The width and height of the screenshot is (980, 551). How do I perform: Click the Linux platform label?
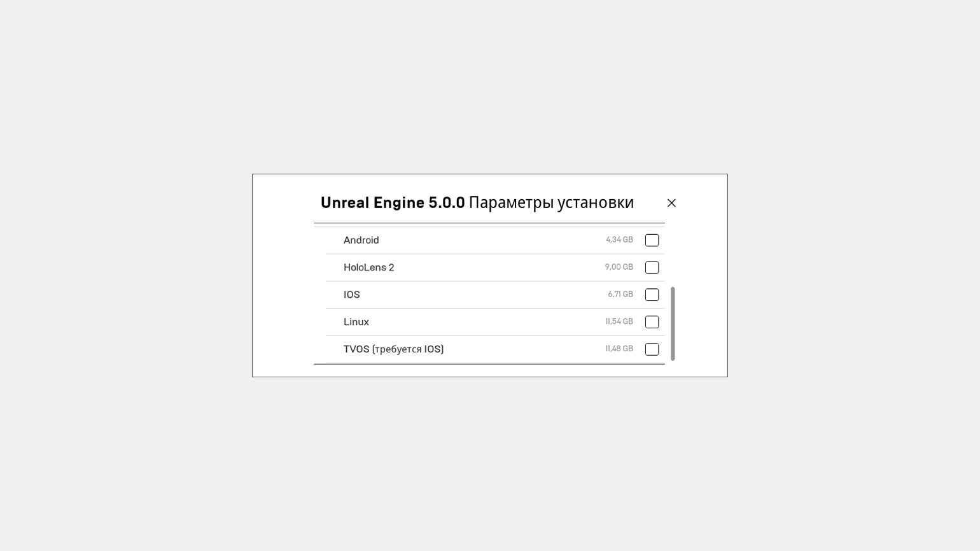[x=356, y=322]
